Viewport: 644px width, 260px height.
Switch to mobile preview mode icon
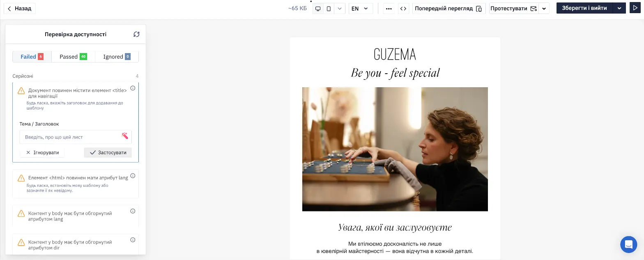point(329,9)
